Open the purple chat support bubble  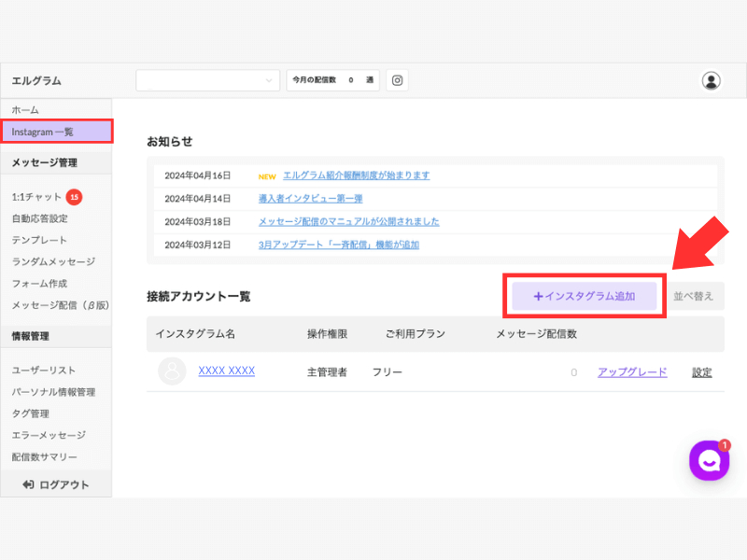(709, 460)
